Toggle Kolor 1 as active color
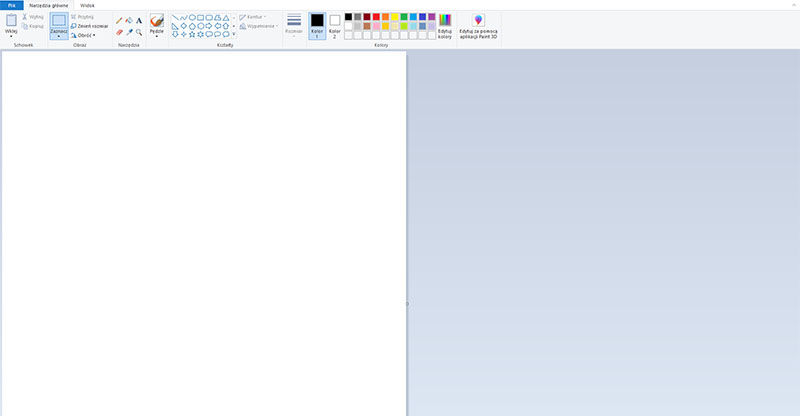Image resolution: width=800 pixels, height=416 pixels. 317,26
